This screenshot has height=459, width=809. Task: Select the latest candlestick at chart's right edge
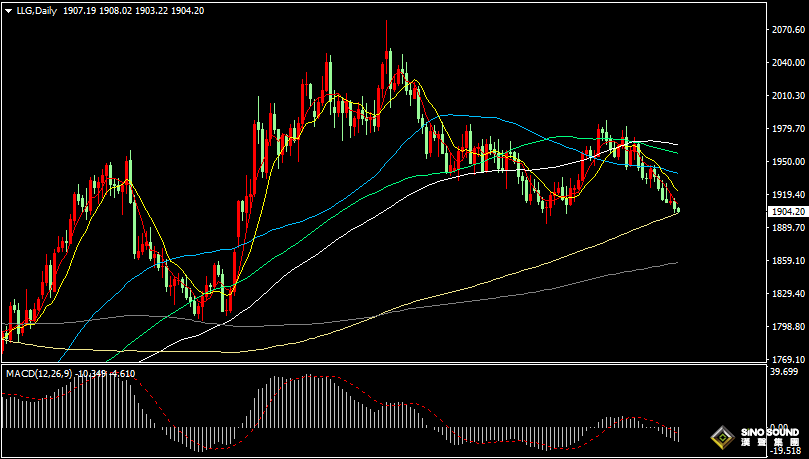tap(678, 208)
